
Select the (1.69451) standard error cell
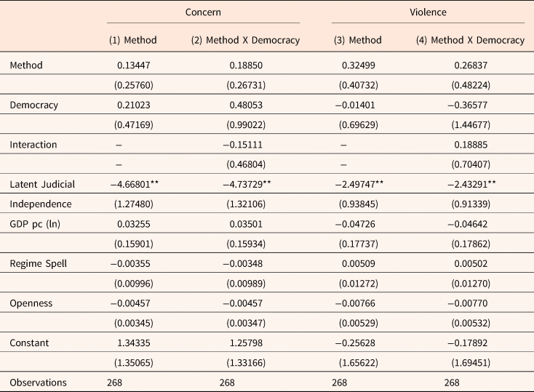477,362
